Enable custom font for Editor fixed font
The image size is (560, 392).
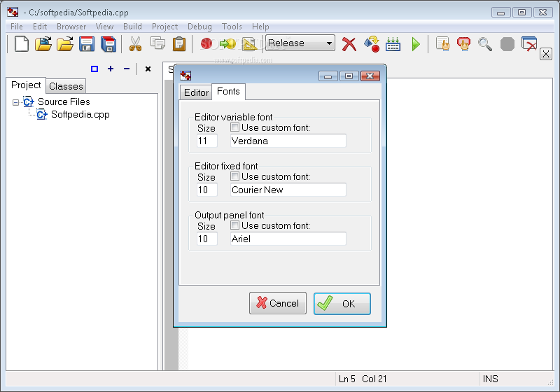click(x=234, y=176)
